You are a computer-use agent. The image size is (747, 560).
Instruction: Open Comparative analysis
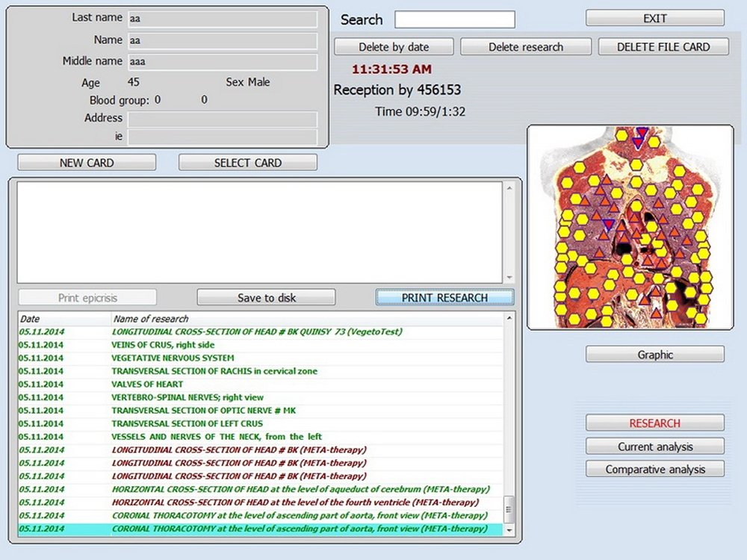tap(654, 470)
